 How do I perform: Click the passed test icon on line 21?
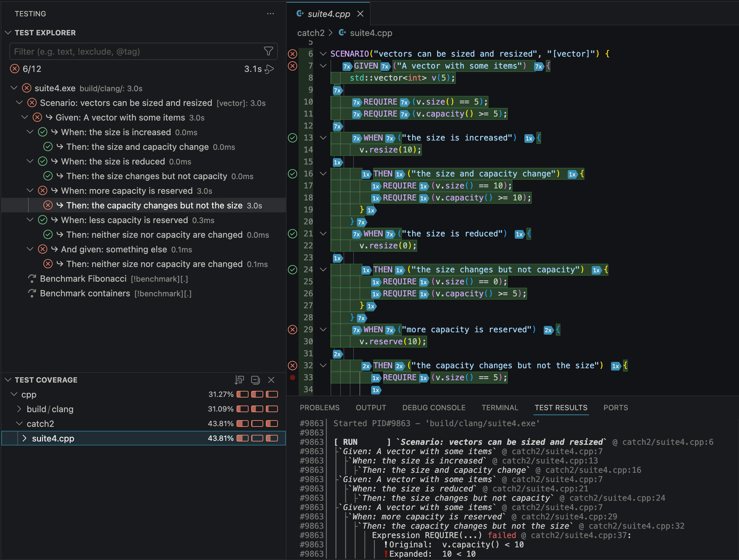pyautogui.click(x=292, y=233)
